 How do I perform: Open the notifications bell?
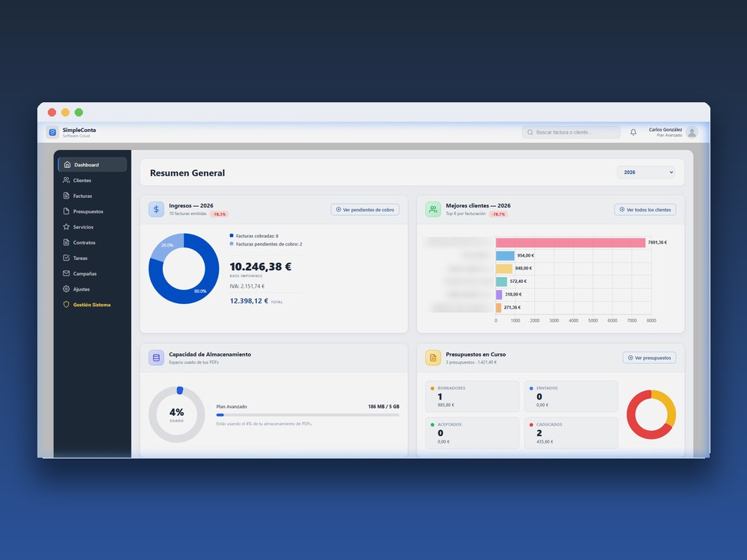(x=633, y=132)
